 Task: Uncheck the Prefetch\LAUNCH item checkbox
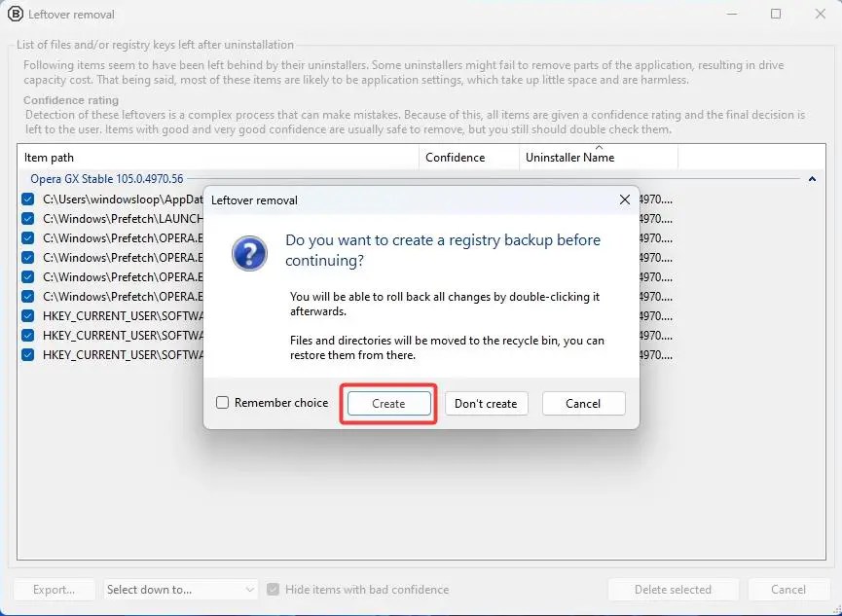(28, 219)
